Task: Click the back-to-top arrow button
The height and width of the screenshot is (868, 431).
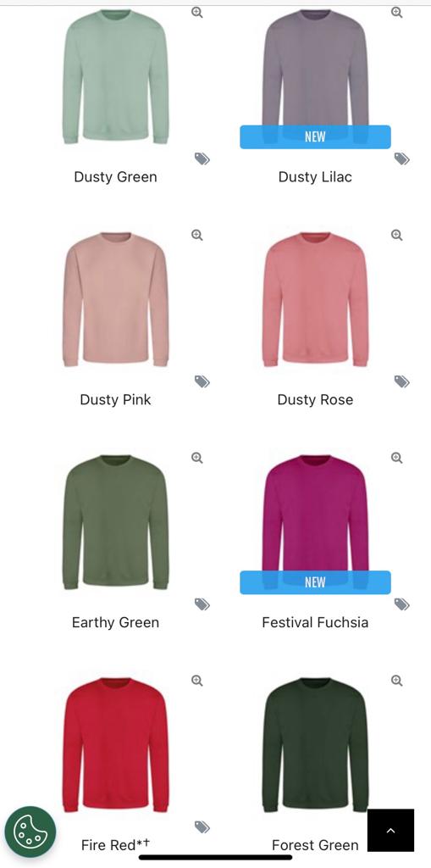Action: (390, 831)
